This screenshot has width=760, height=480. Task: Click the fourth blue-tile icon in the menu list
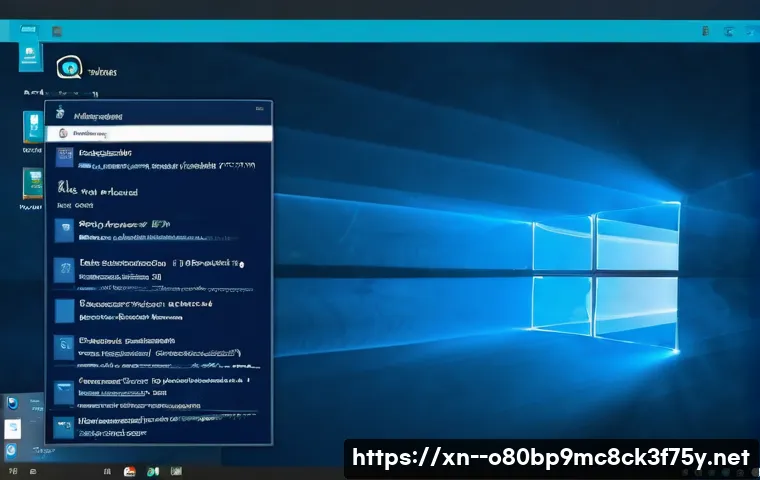[64, 309]
